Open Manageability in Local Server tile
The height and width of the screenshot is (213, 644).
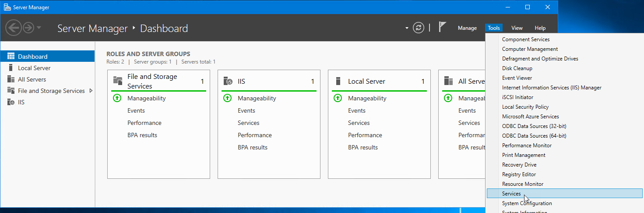coord(367,98)
